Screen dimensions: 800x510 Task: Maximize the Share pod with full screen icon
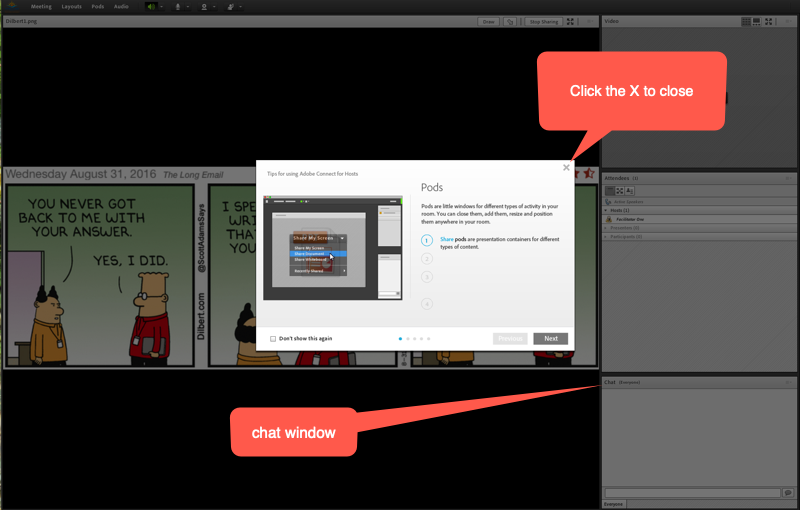pos(571,21)
